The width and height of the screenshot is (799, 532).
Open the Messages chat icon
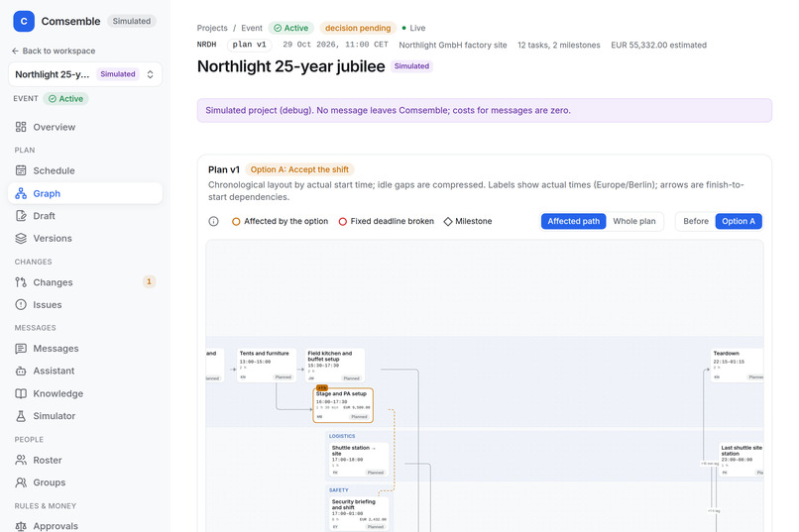pyautogui.click(x=21, y=348)
